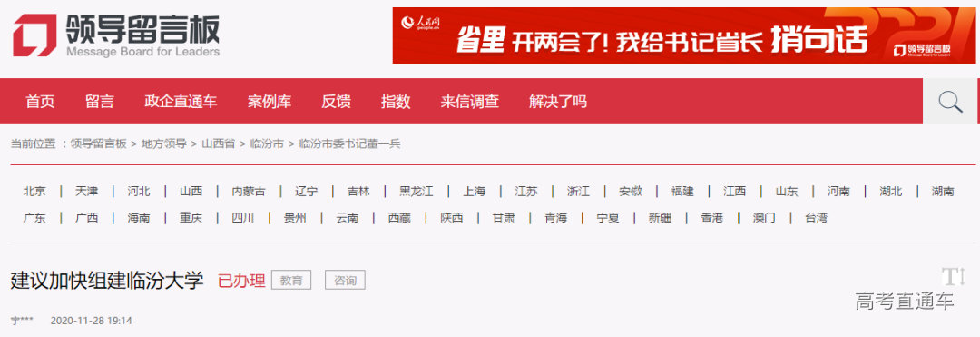Select the 黑龙江 region link
The width and height of the screenshot is (980, 337).
[416, 192]
